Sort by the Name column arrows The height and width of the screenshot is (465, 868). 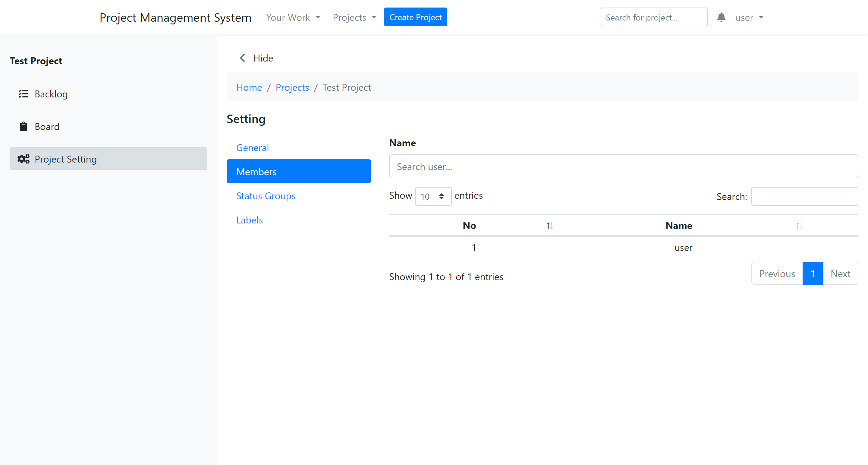[x=799, y=226]
